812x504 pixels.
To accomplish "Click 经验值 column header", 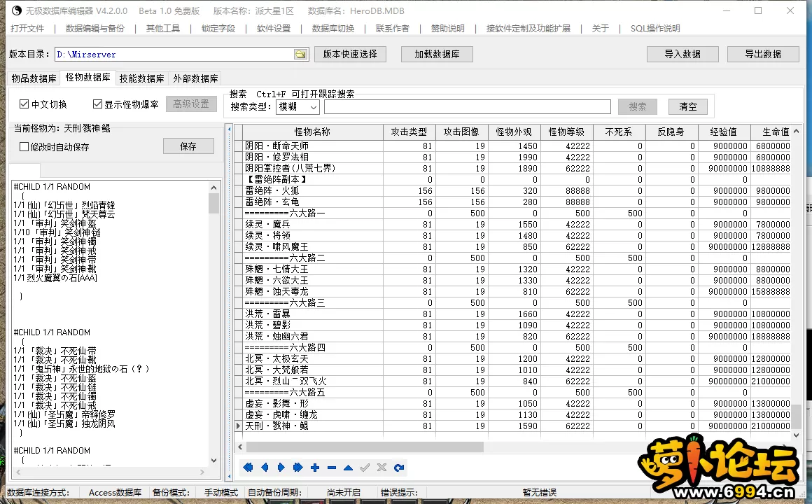I will click(x=723, y=132).
